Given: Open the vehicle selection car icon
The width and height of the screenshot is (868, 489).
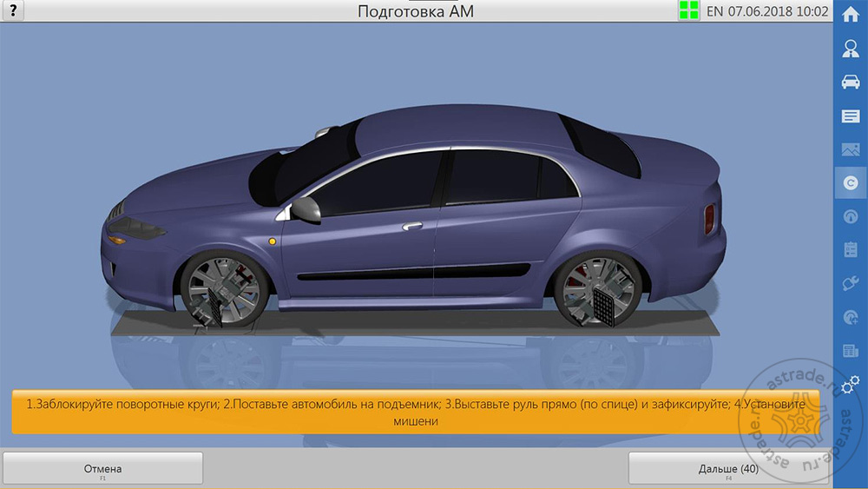Looking at the screenshot, I should 851,82.
